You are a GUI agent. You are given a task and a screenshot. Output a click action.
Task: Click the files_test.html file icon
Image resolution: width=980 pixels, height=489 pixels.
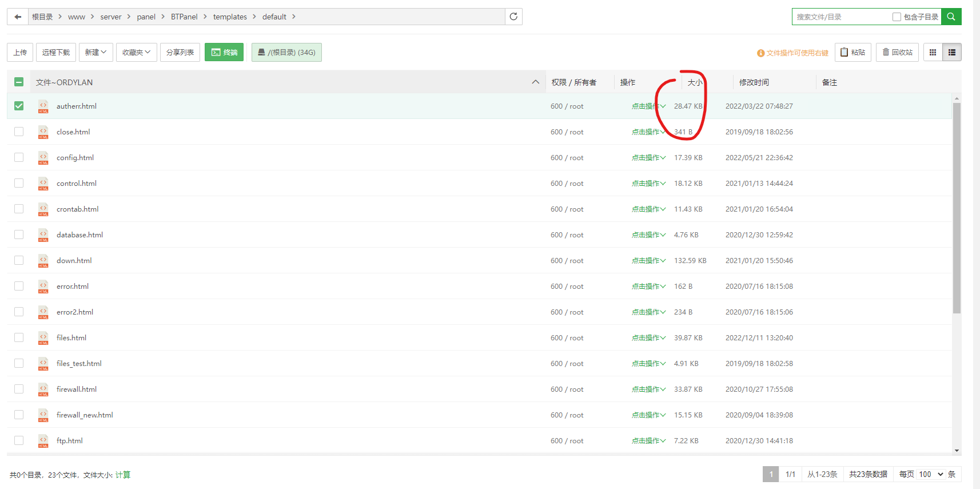tap(43, 364)
